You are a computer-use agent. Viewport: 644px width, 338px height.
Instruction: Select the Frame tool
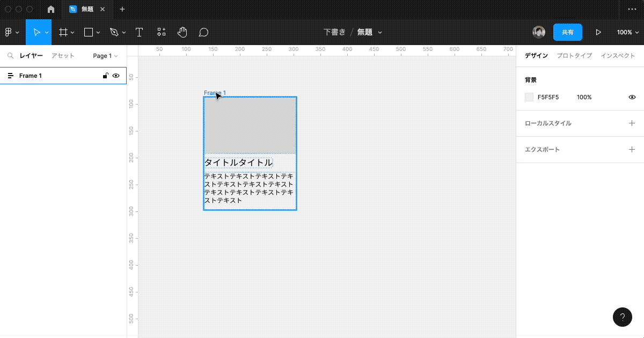point(63,32)
